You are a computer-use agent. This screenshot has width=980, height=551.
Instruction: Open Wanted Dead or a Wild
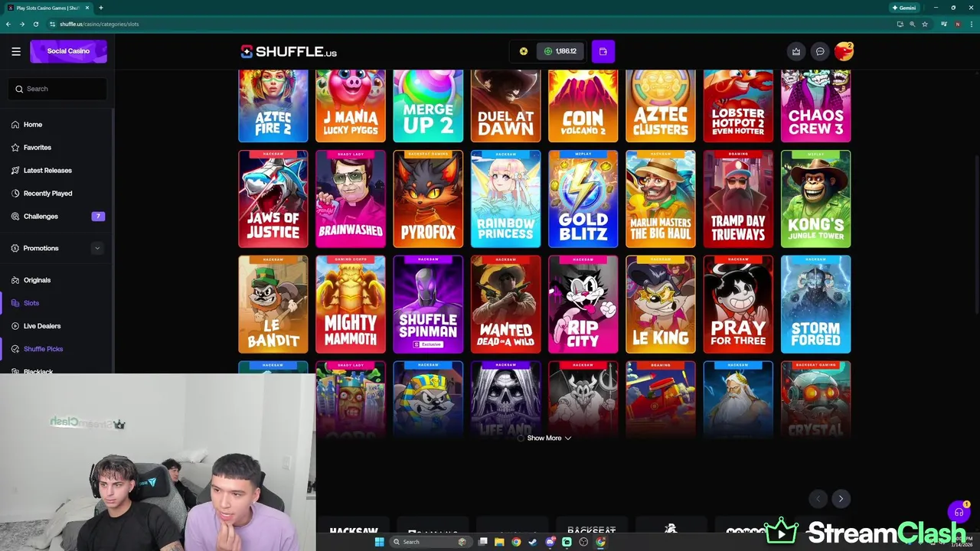(x=505, y=305)
